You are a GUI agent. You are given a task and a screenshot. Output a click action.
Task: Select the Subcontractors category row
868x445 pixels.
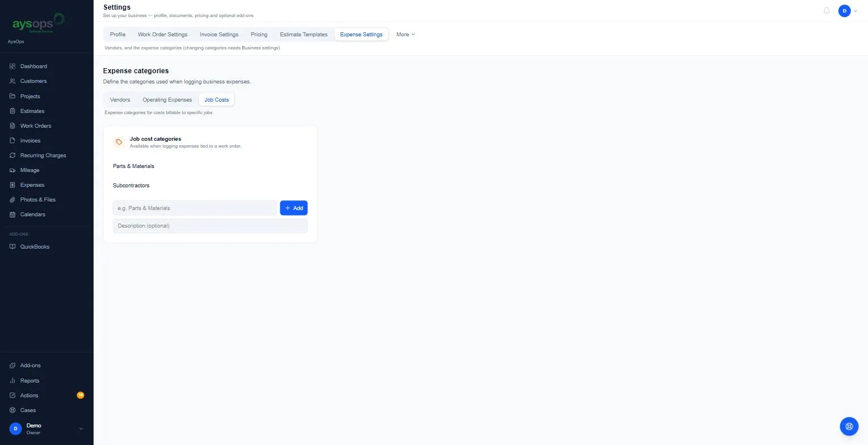(210, 186)
